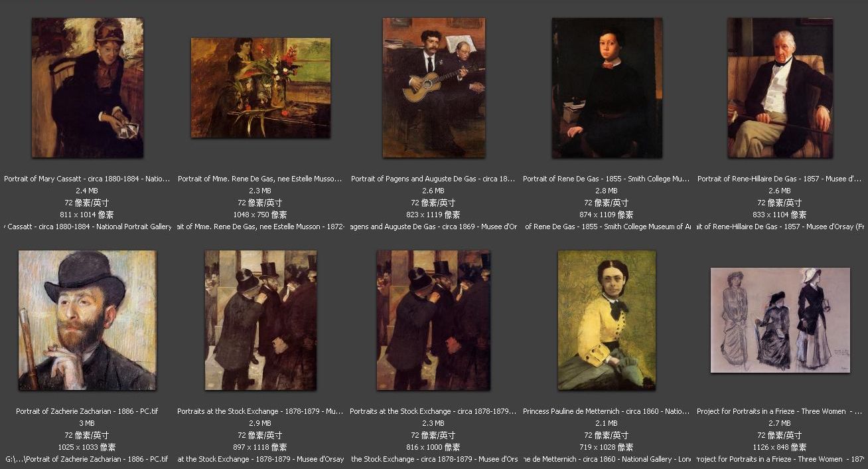This screenshot has width=868, height=469.
Task: Select the Portrait of Mary Cassatt thumbnail
Action: pos(87,88)
